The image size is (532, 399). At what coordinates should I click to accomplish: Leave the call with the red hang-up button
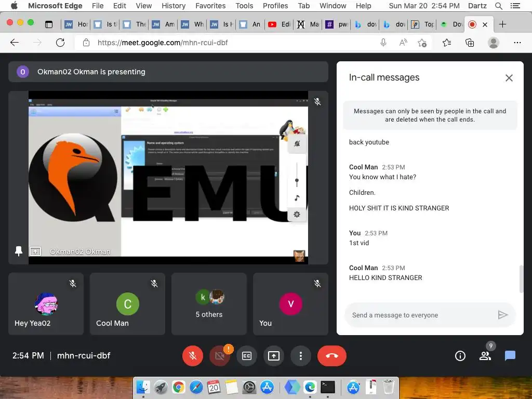[332, 355]
